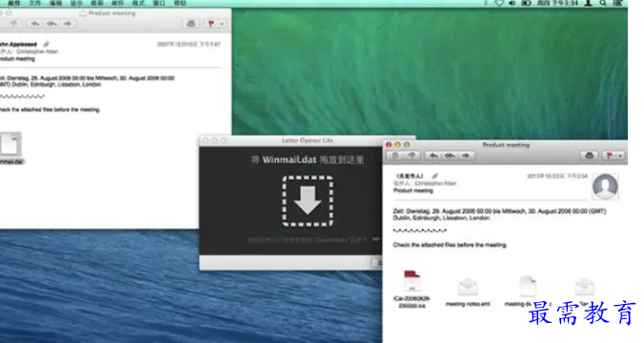
Task: Click the Winmail.dat drop zone in Letter Opener Lite
Action: pyautogui.click(x=308, y=201)
